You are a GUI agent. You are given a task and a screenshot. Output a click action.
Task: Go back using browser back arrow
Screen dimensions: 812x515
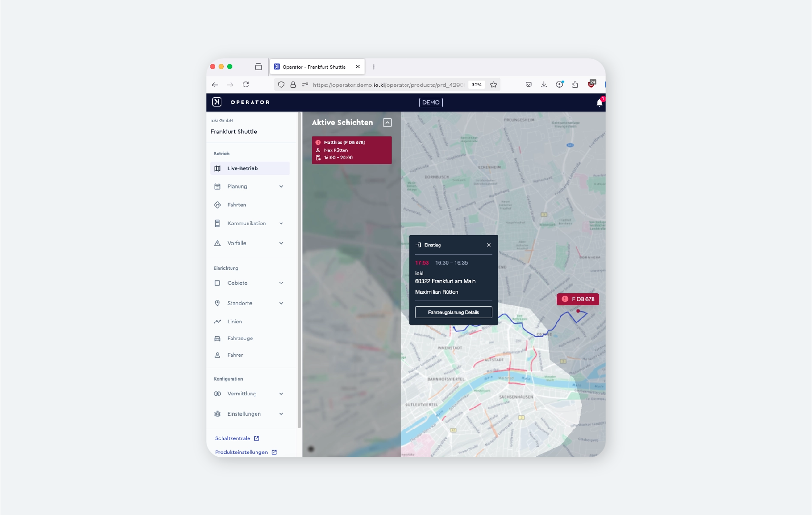click(215, 84)
